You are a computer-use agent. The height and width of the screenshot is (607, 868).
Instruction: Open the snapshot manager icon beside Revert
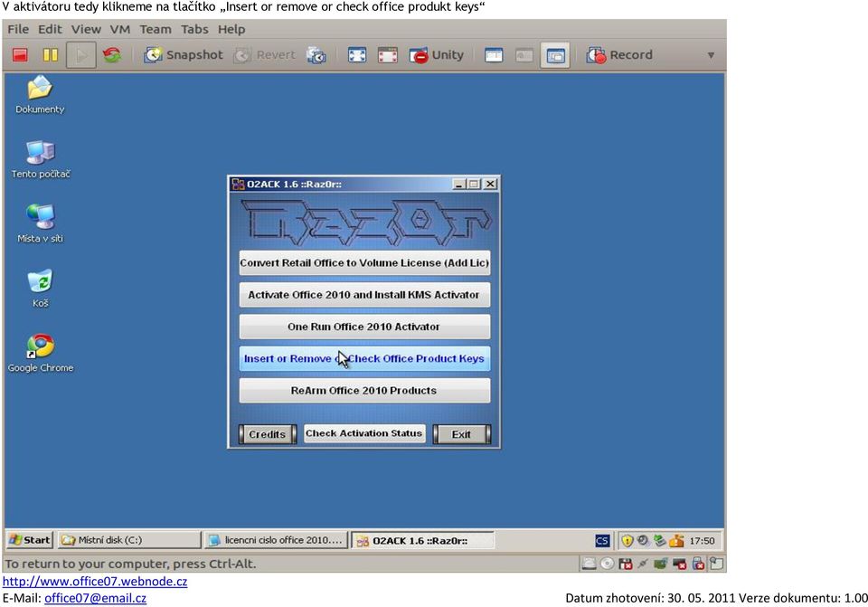(316, 55)
